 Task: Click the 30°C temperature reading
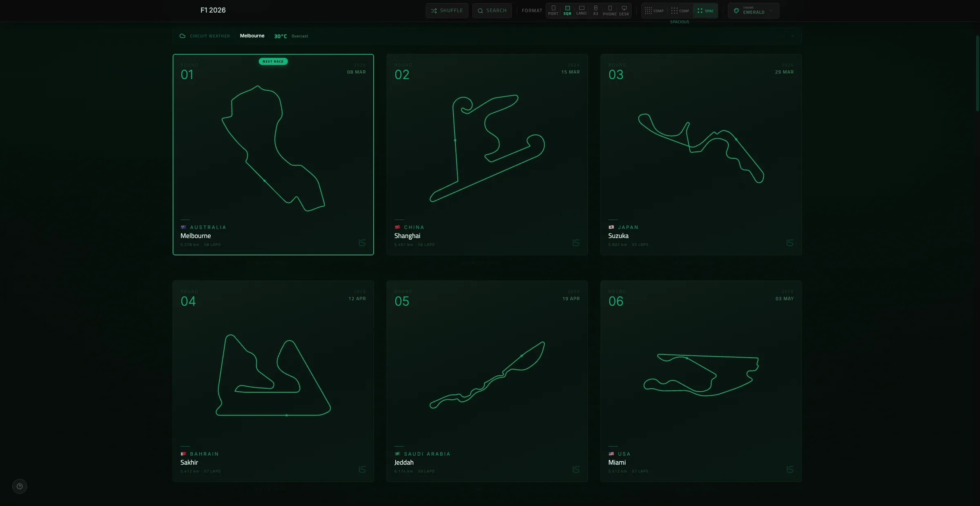[280, 36]
